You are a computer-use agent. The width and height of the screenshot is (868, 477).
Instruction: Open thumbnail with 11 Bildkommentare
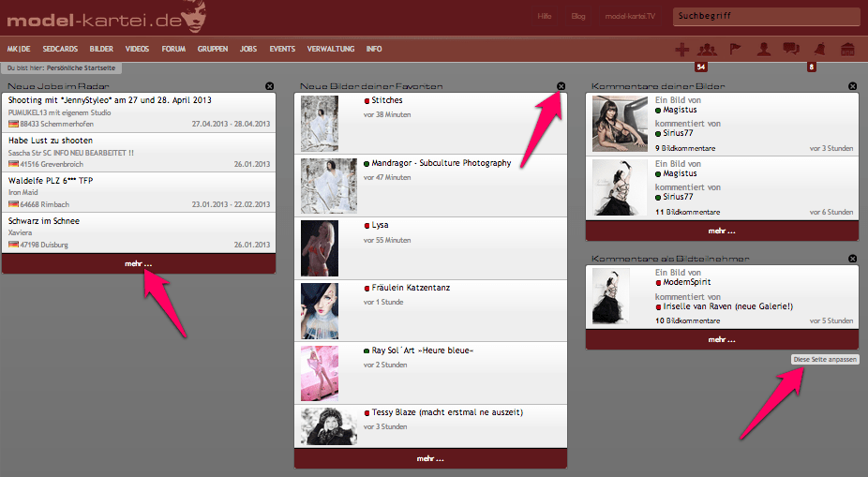pyautogui.click(x=620, y=187)
